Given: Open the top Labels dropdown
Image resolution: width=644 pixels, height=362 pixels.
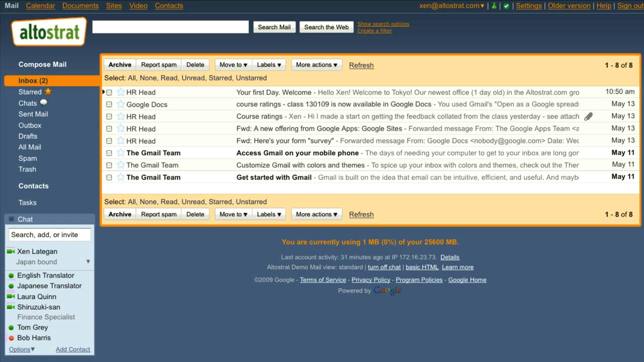Looking at the screenshot, I should pos(269,65).
